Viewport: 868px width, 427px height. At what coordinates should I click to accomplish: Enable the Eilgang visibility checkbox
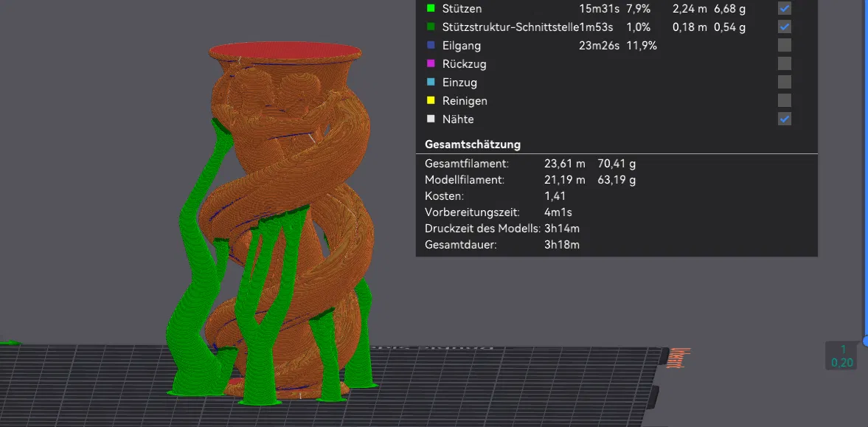pos(784,46)
